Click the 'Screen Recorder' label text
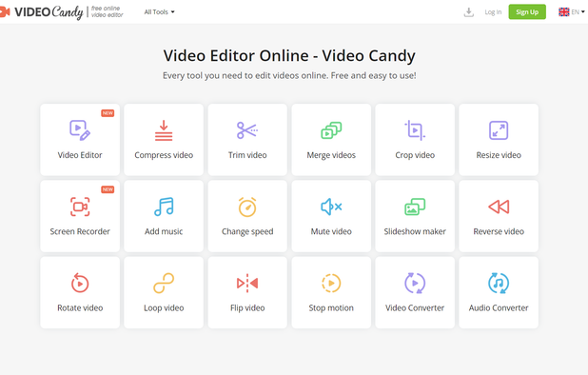Screen dimensions: 588x375 tap(80, 231)
